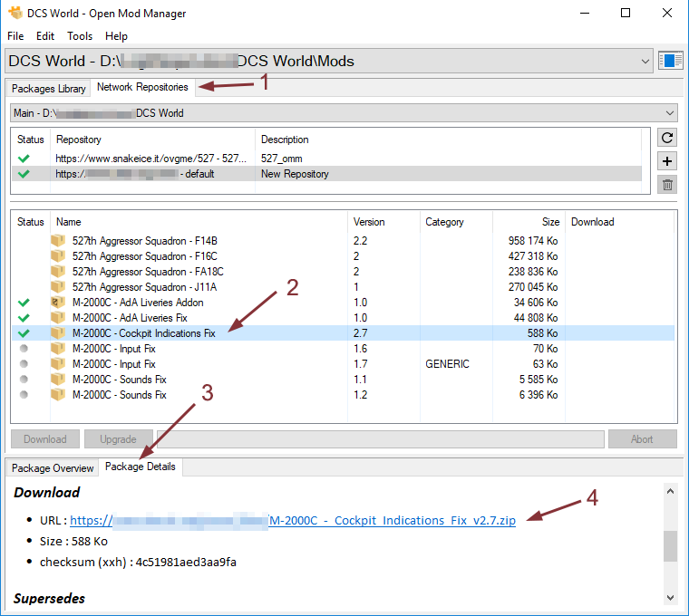
Task: Switch to the Package Overview tab
Action: coord(53,468)
